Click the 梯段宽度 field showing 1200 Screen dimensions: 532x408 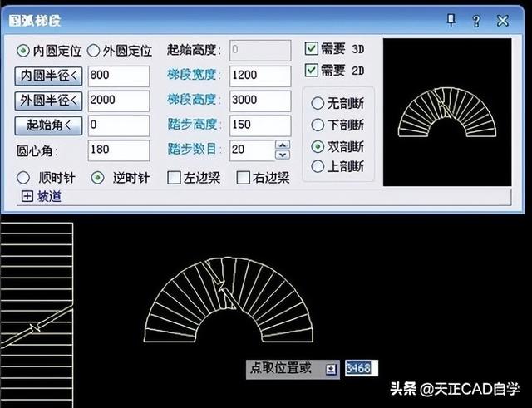pyautogui.click(x=260, y=76)
